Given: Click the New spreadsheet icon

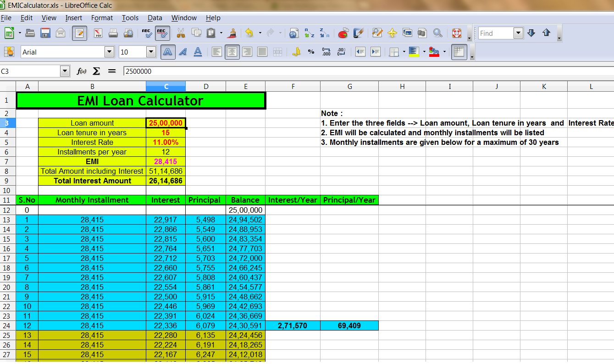Looking at the screenshot, I should [x=9, y=33].
